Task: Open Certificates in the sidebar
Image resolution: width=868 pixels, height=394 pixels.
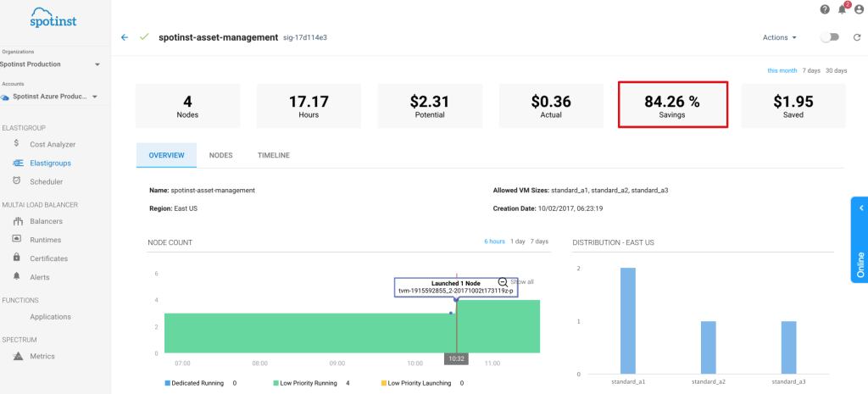Action: pos(48,258)
